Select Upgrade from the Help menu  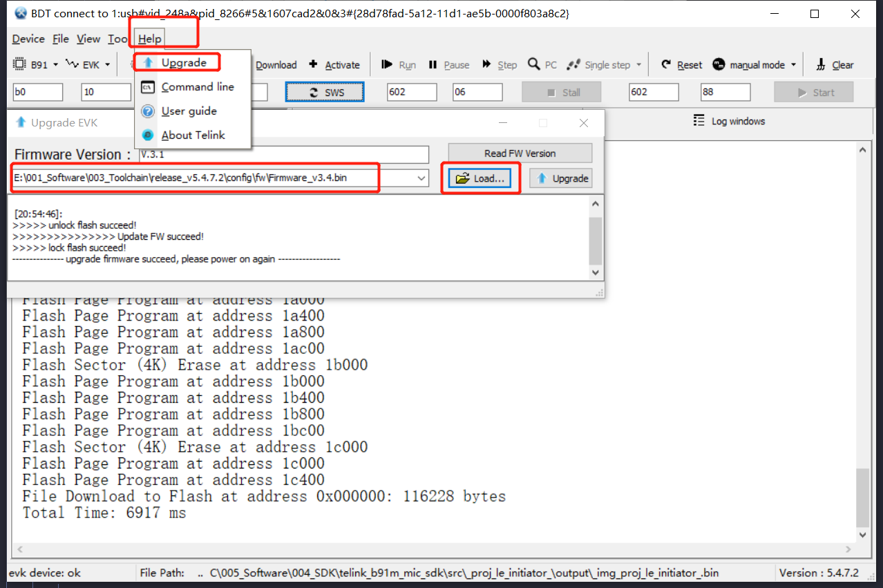[x=183, y=63]
